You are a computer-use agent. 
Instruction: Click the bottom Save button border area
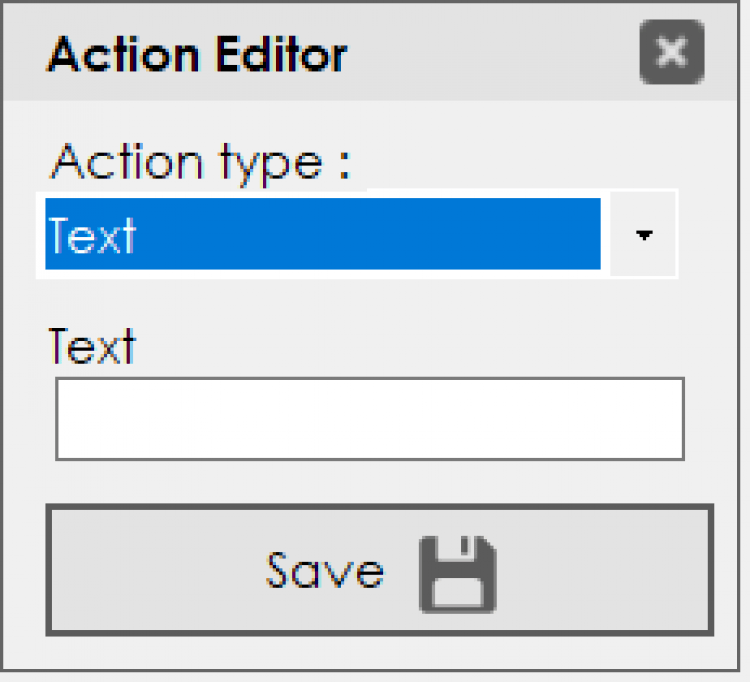(379, 630)
